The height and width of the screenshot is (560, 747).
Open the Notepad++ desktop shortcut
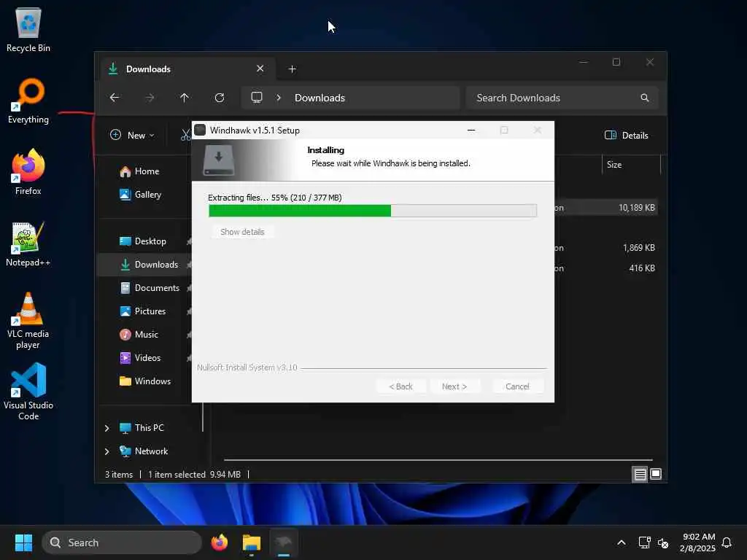pyautogui.click(x=28, y=244)
